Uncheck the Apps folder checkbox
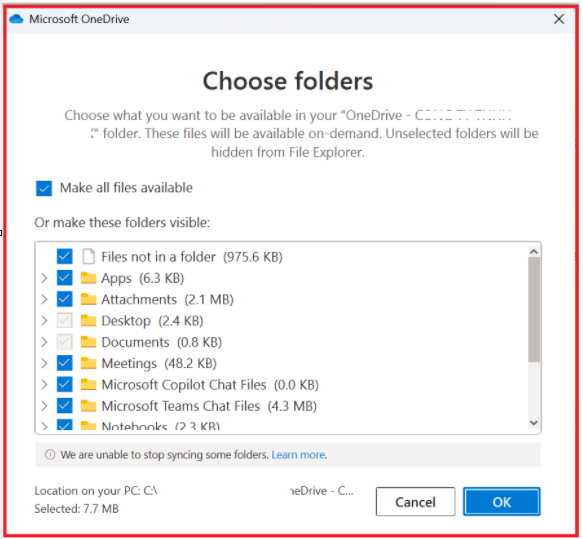The height and width of the screenshot is (539, 583). tap(65, 278)
